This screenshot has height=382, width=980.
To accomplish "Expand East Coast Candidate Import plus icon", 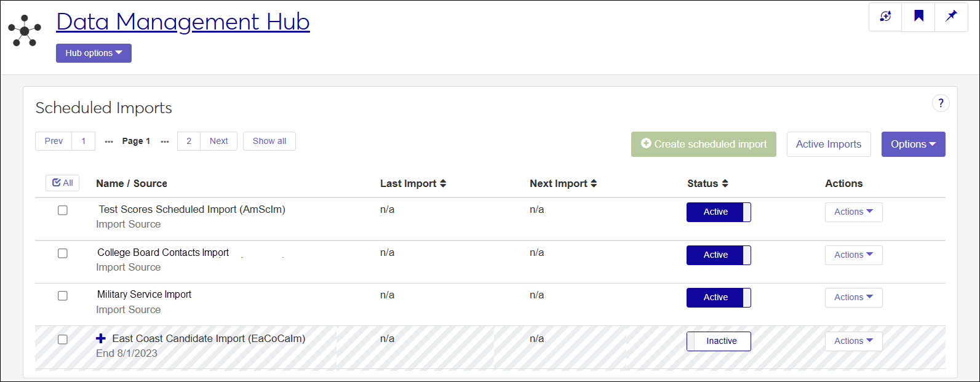I will click(101, 338).
